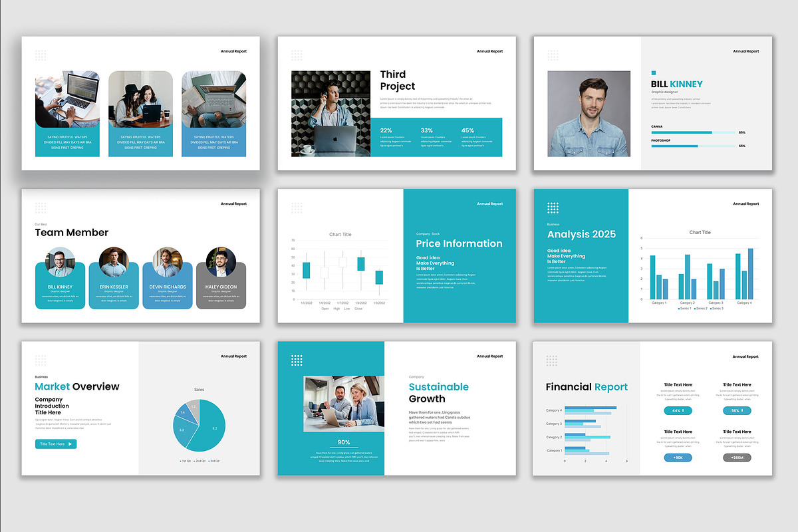Click the Sustainable Growth heading
Viewport: 798px width, 532px height.
pos(438,392)
